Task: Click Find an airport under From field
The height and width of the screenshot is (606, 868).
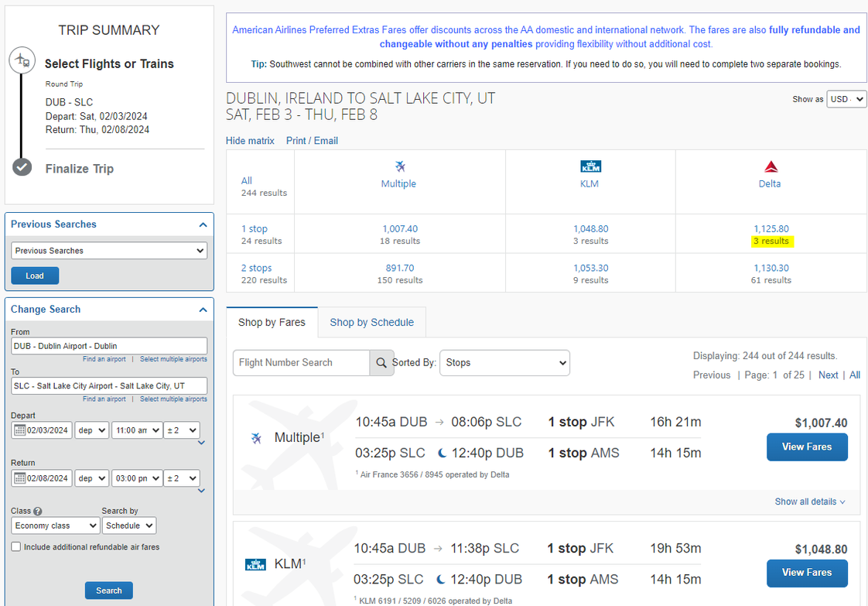Action: pos(104,359)
